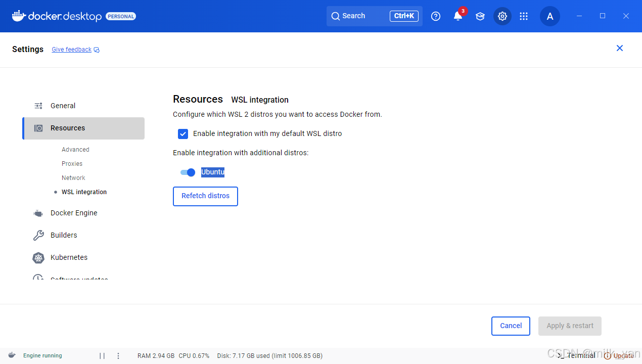Click the CPU 0.67% status entry
Screen dimensions: 642x364
click(x=194, y=356)
